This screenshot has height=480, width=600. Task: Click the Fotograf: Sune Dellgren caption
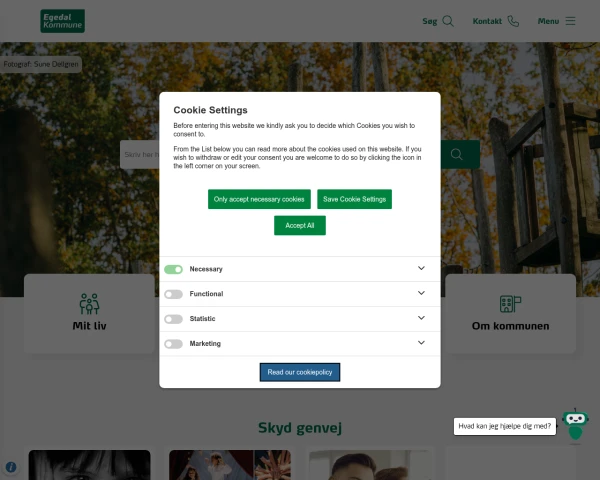(41, 64)
